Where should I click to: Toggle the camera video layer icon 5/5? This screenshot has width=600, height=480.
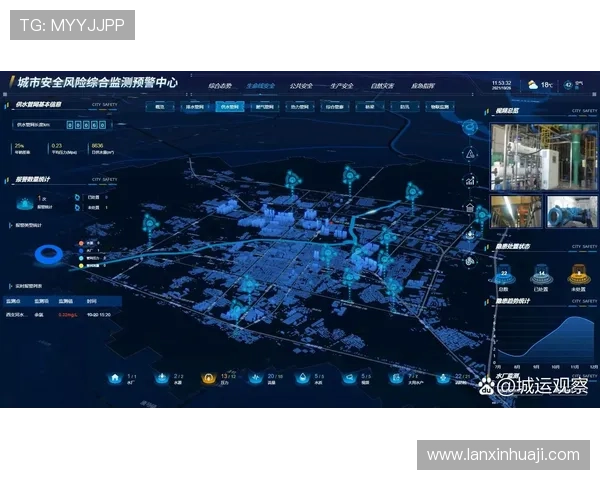(x=349, y=379)
